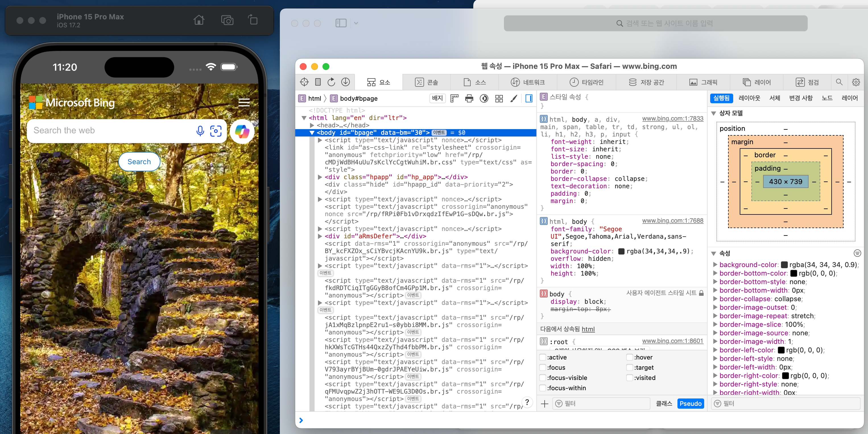
Task: Collapse the html element in DOM tree
Action: tap(304, 118)
